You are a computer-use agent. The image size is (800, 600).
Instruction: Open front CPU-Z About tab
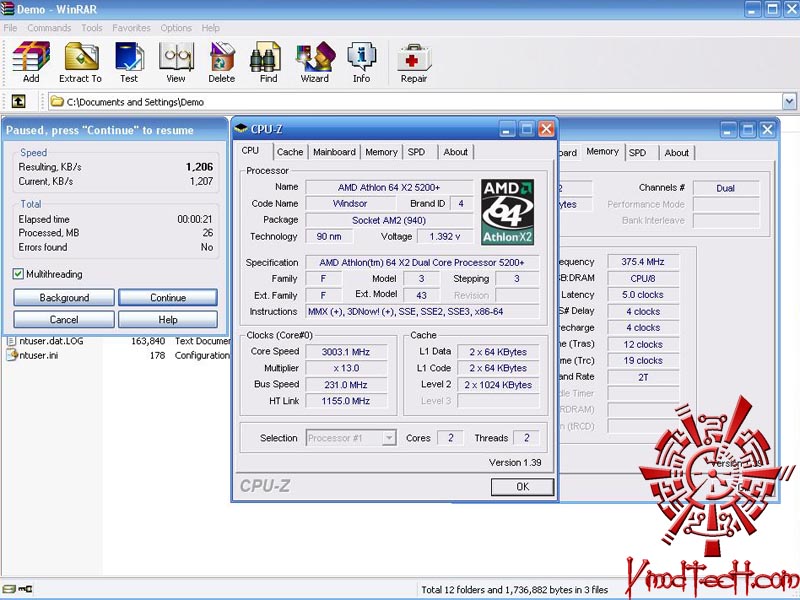point(455,152)
